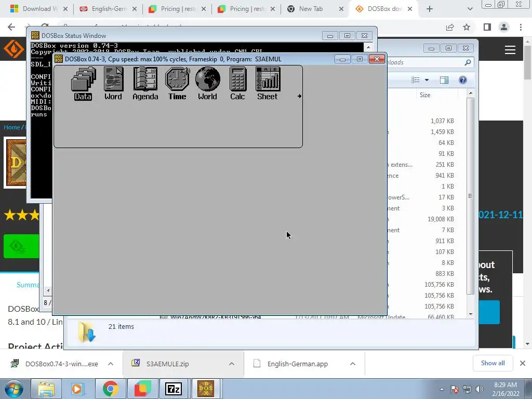Open the Chrome profile avatar
Viewport: 532px width, 399px height.
tap(504, 27)
